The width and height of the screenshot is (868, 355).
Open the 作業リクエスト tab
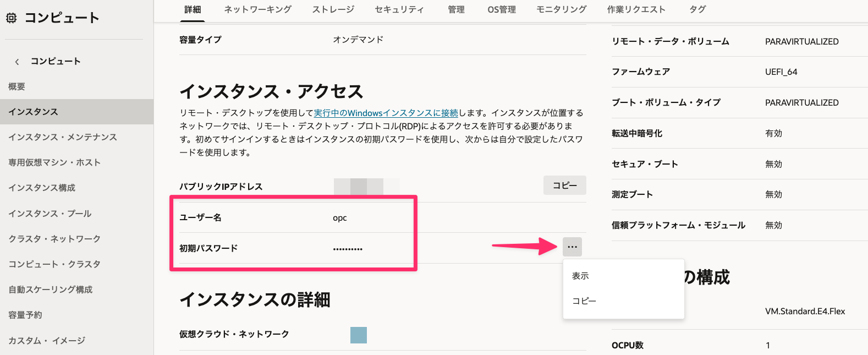tap(636, 9)
